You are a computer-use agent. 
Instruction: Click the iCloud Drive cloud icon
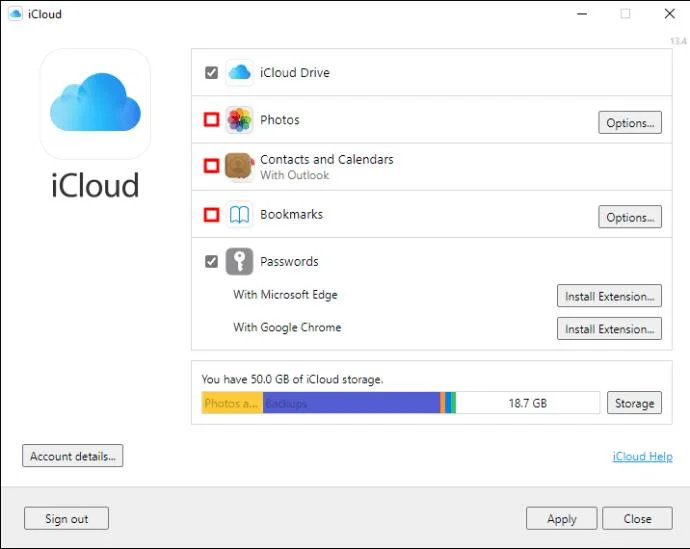coord(239,73)
